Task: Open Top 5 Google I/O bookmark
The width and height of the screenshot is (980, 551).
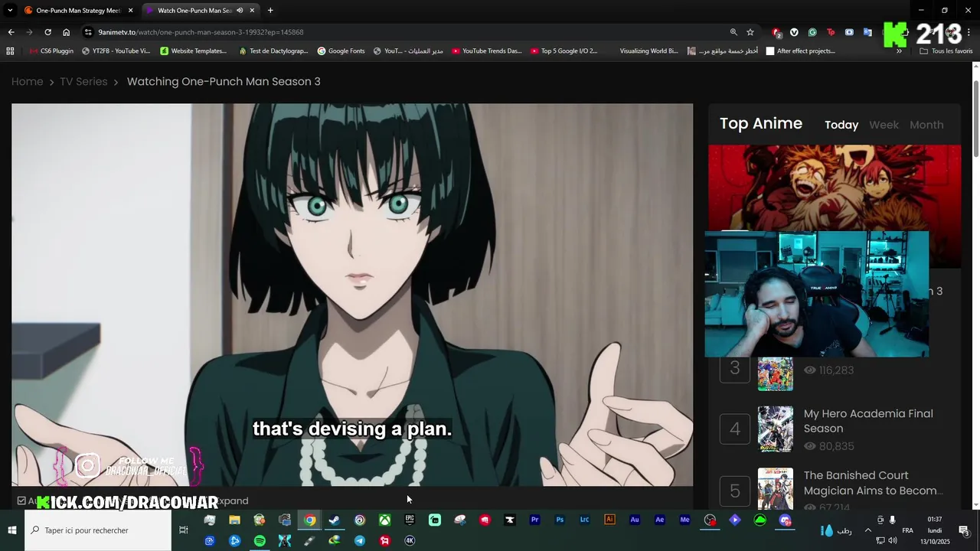Action: click(563, 51)
